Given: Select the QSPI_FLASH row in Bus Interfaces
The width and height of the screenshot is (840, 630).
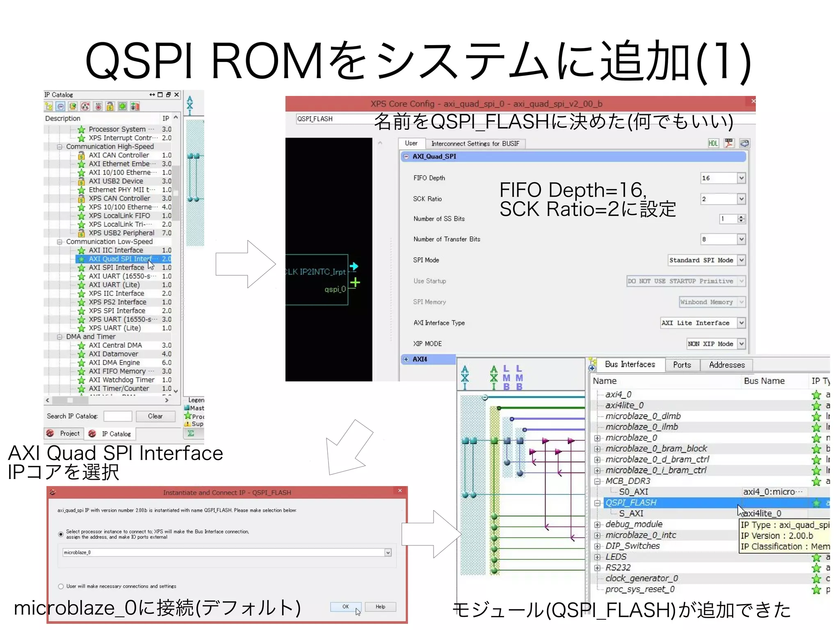Looking at the screenshot, I should [x=716, y=503].
